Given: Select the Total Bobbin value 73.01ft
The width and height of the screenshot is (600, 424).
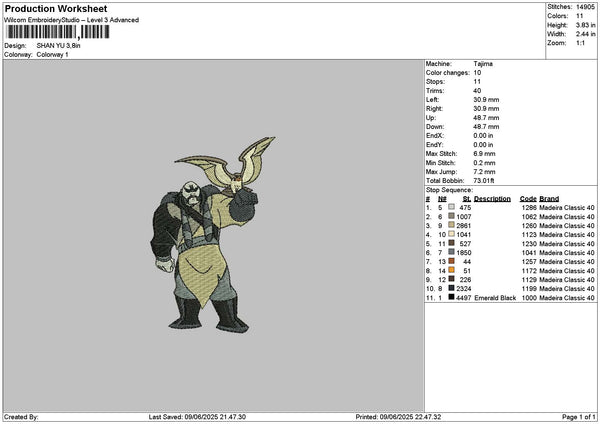Looking at the screenshot, I should coord(484,181).
